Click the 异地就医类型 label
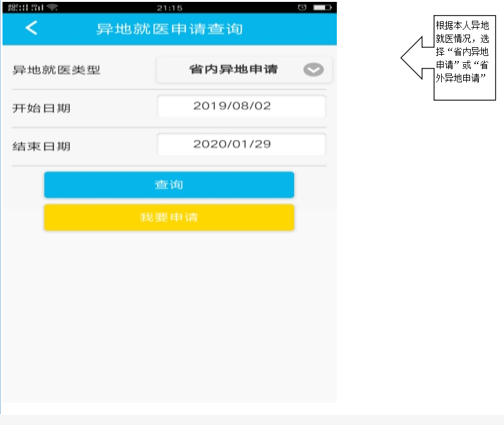The image size is (504, 425). pyautogui.click(x=57, y=70)
